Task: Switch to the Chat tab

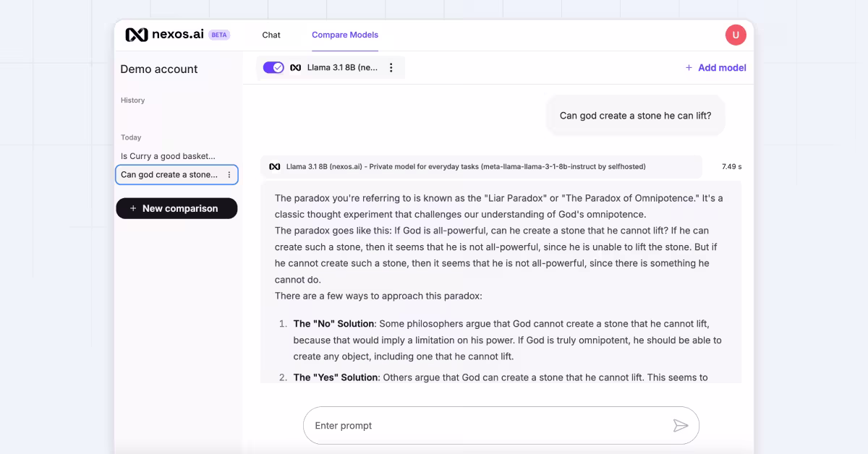Action: tap(271, 35)
